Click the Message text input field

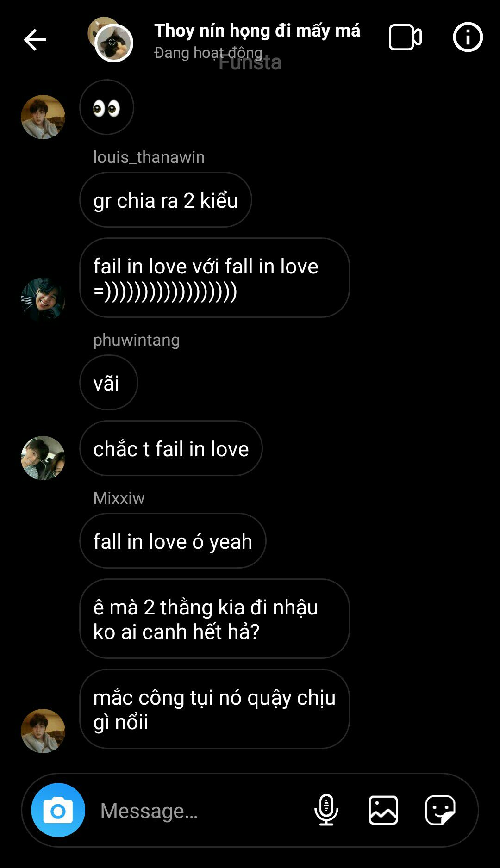[199, 811]
